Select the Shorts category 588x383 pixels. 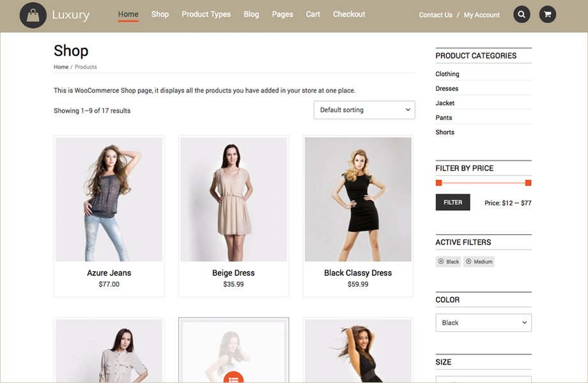pyautogui.click(x=445, y=132)
